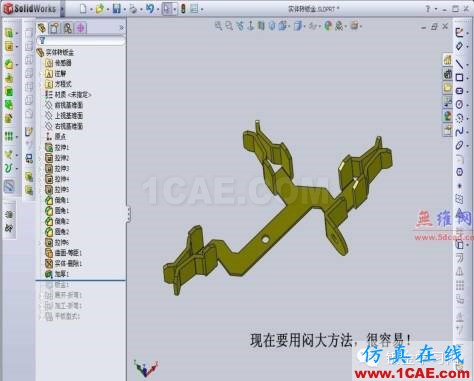Select the Point sketch tool
474x381 pixels.
coord(459,186)
